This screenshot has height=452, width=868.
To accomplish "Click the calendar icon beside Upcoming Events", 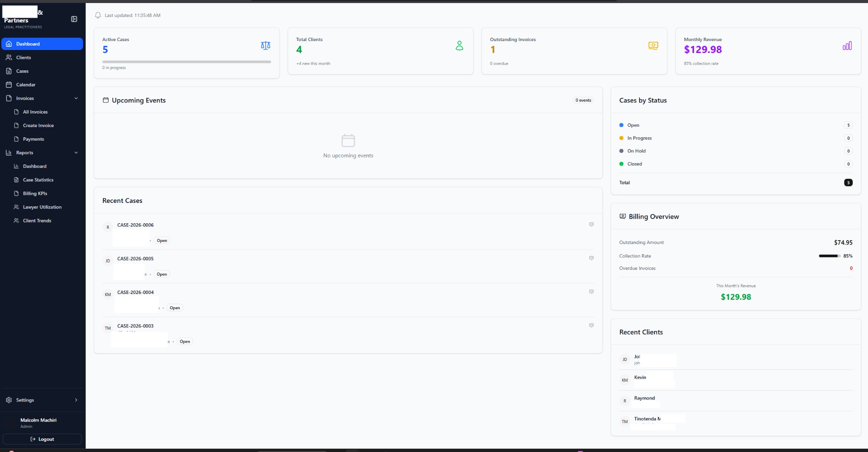I will click(106, 100).
